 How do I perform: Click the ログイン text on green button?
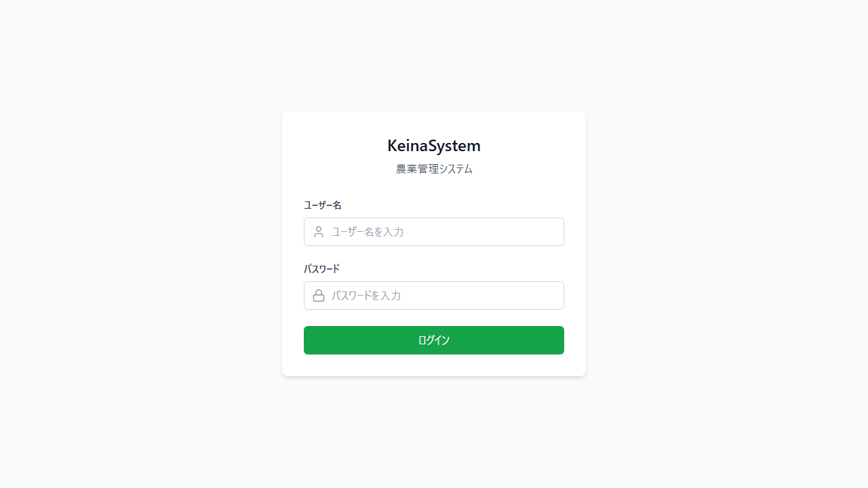[x=434, y=340]
